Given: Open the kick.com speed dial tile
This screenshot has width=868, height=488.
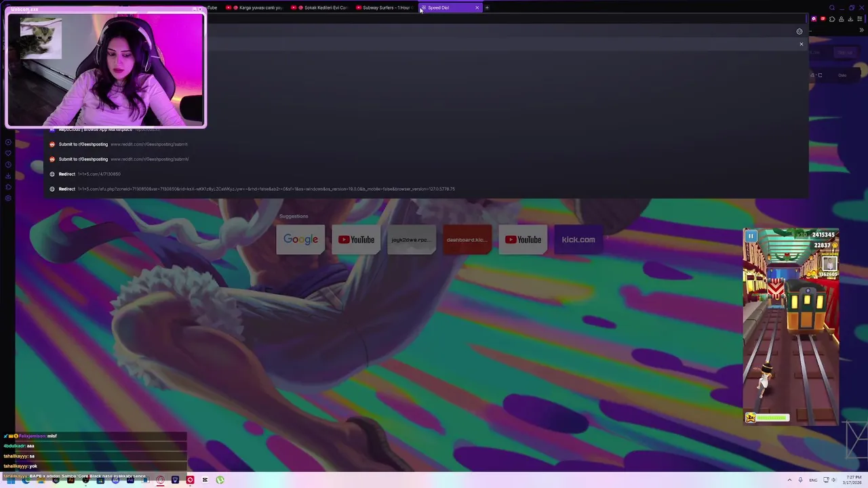Looking at the screenshot, I should pos(578,239).
